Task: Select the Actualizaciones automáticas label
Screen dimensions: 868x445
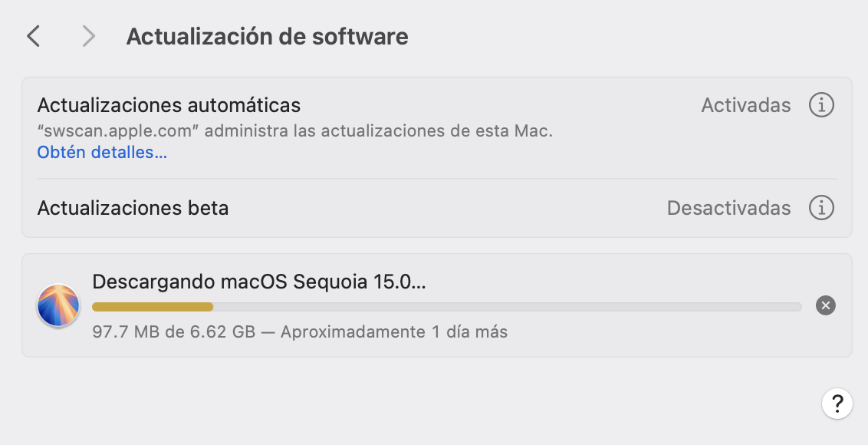Action: click(169, 104)
